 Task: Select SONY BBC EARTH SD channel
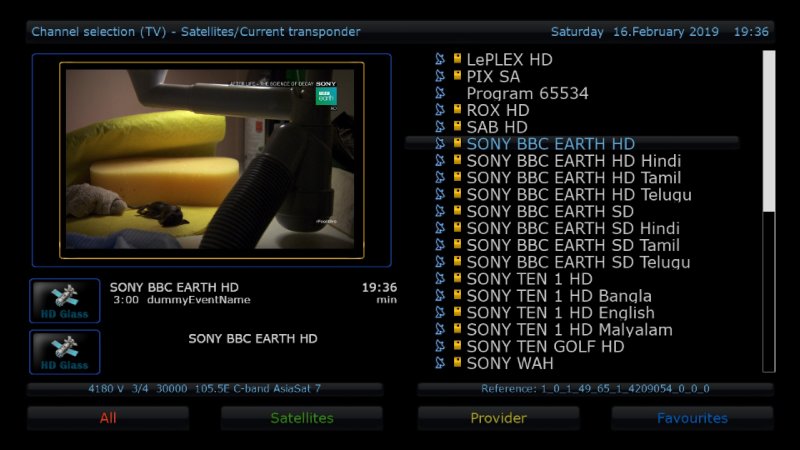[550, 211]
